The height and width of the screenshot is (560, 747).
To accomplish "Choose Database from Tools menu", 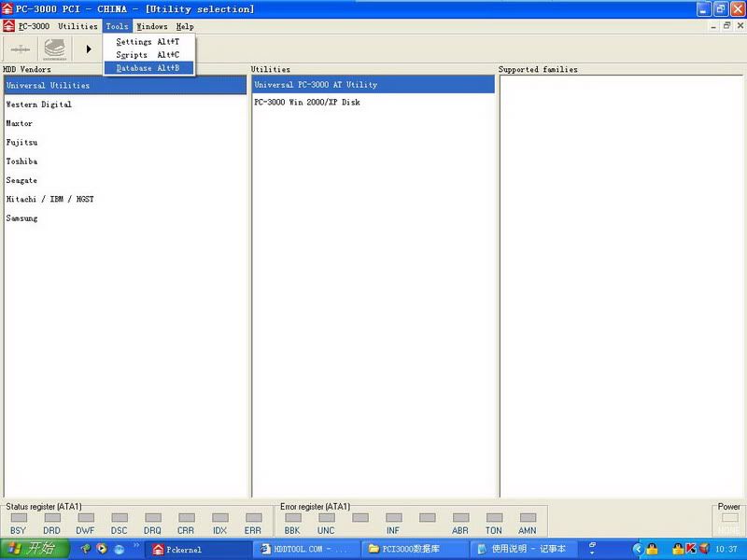I will (x=148, y=68).
